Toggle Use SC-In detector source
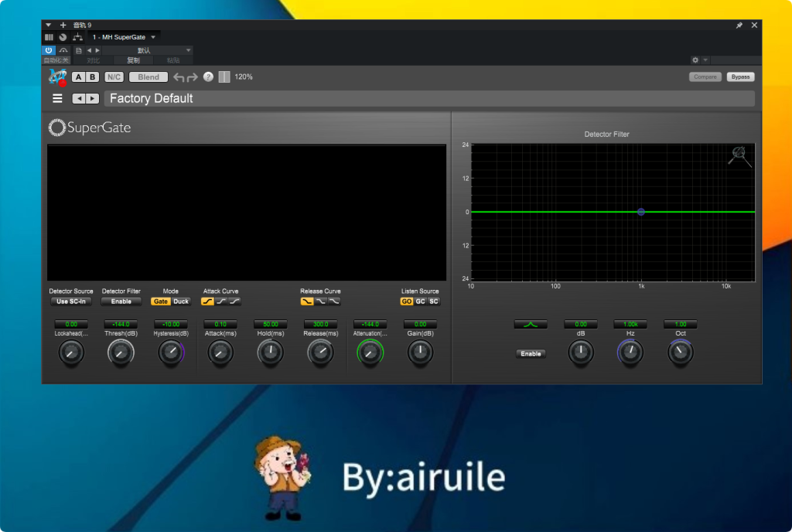This screenshot has width=792, height=532. pyautogui.click(x=71, y=302)
